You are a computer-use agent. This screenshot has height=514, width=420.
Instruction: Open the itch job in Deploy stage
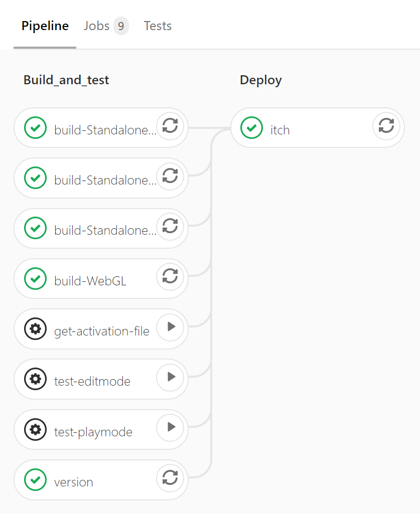coord(280,130)
